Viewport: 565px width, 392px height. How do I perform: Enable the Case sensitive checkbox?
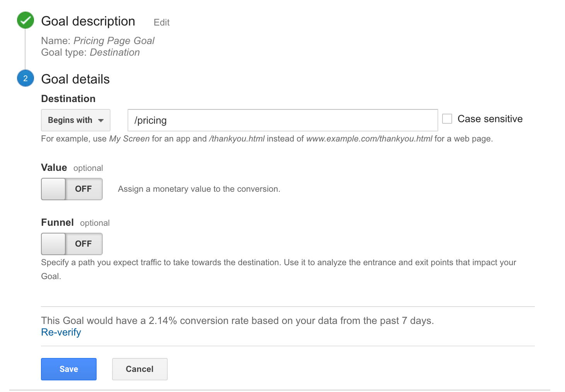tap(447, 119)
